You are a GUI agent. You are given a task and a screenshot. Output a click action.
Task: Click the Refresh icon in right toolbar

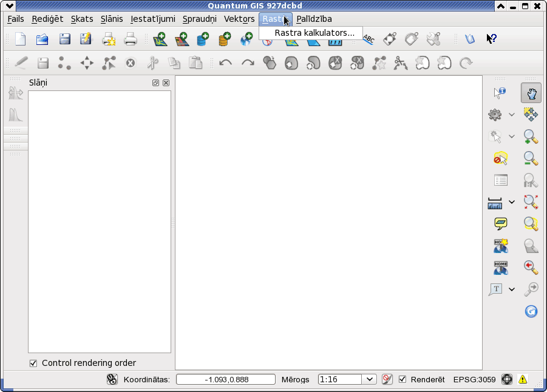531,311
